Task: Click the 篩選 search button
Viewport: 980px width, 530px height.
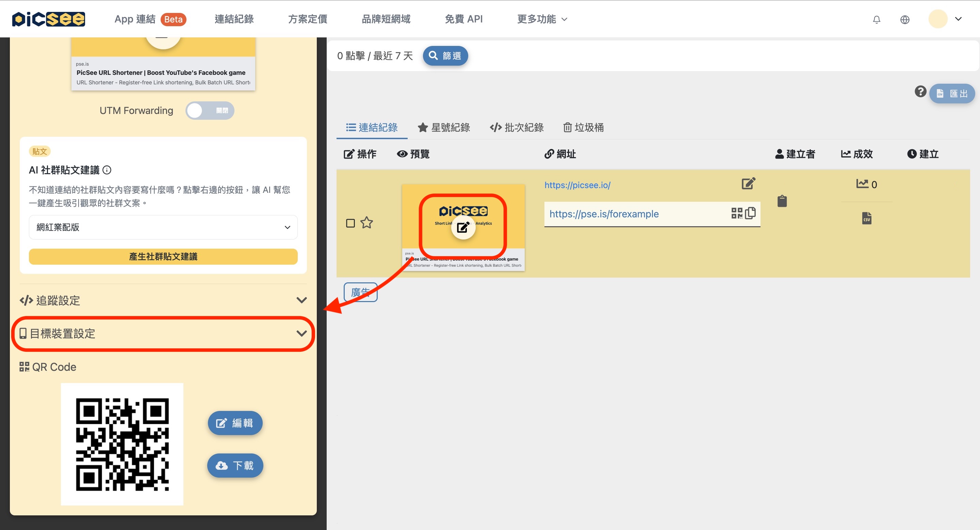Action: coord(445,56)
